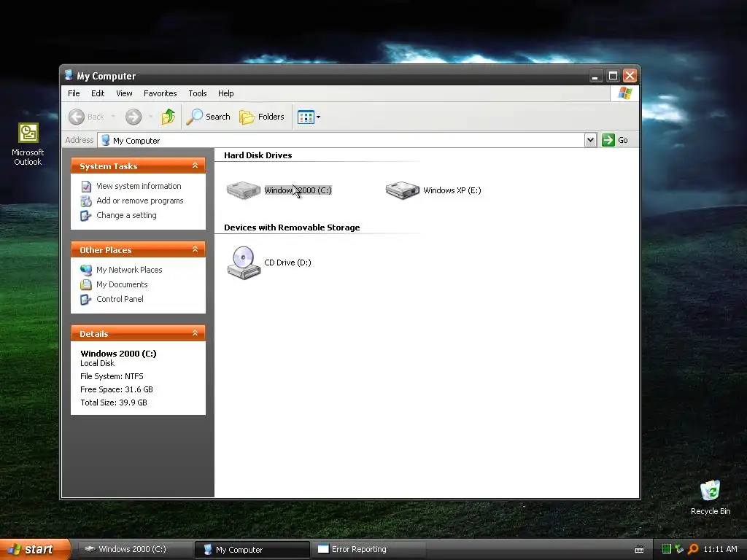Switch to My Computer taskbar button

252,550
